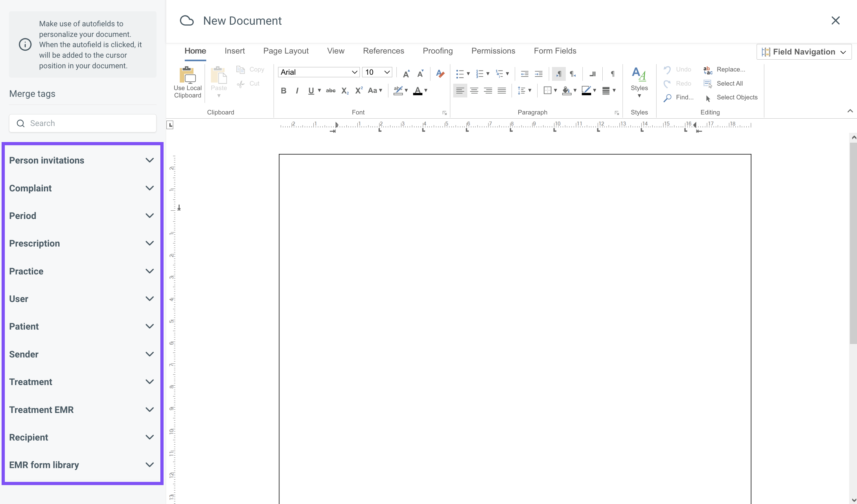857x504 pixels.
Task: Click the cloud icon beside New Document
Action: (x=187, y=21)
